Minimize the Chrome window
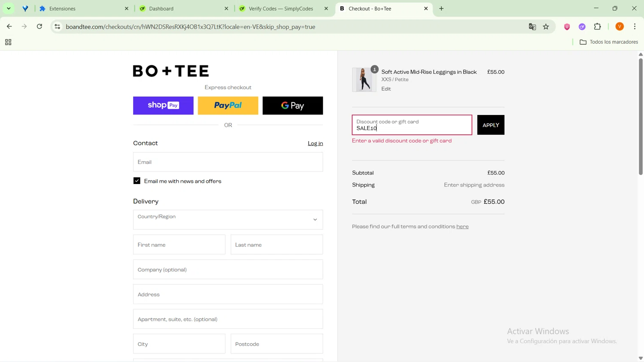 click(x=596, y=8)
